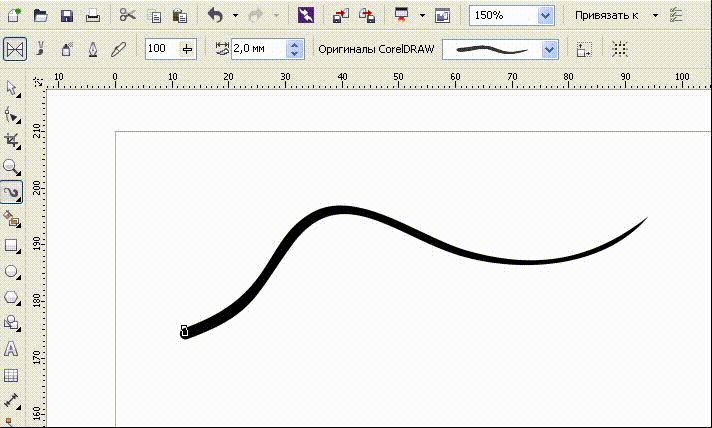Screen dimensions: 712x428
Task: Click the freehand smoothing field 100
Action: pos(162,49)
